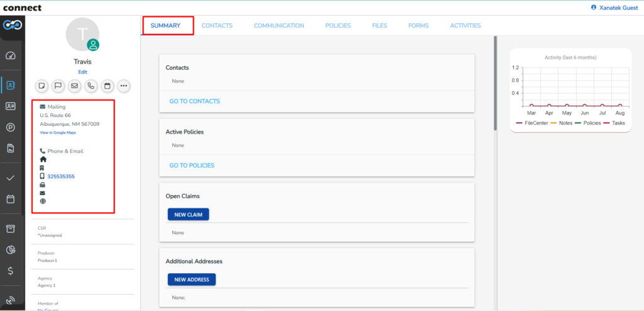Click the NEW ADDRESS button
Screen dimensions: 644x311
click(x=191, y=280)
